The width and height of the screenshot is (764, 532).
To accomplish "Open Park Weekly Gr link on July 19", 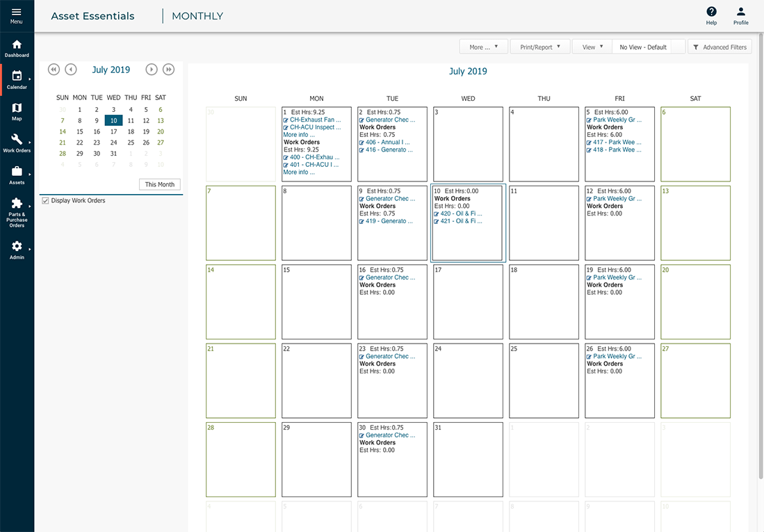I will tap(617, 277).
